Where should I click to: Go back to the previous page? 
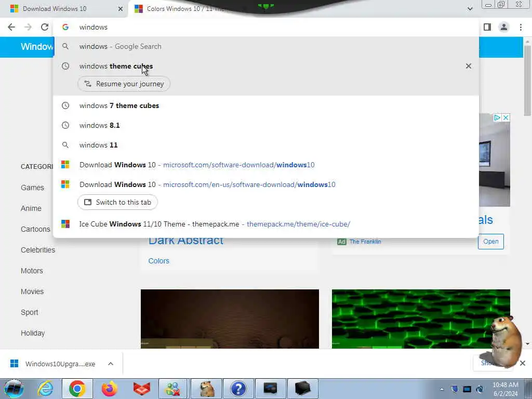(11, 27)
